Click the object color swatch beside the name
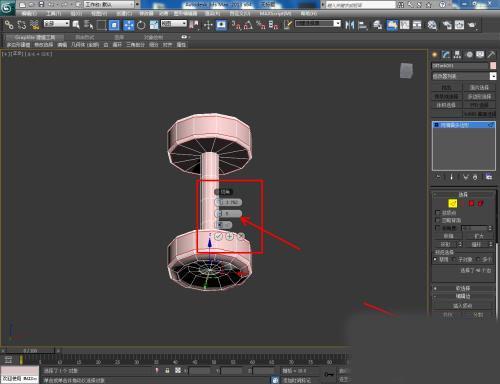The image size is (500, 384). (x=493, y=66)
